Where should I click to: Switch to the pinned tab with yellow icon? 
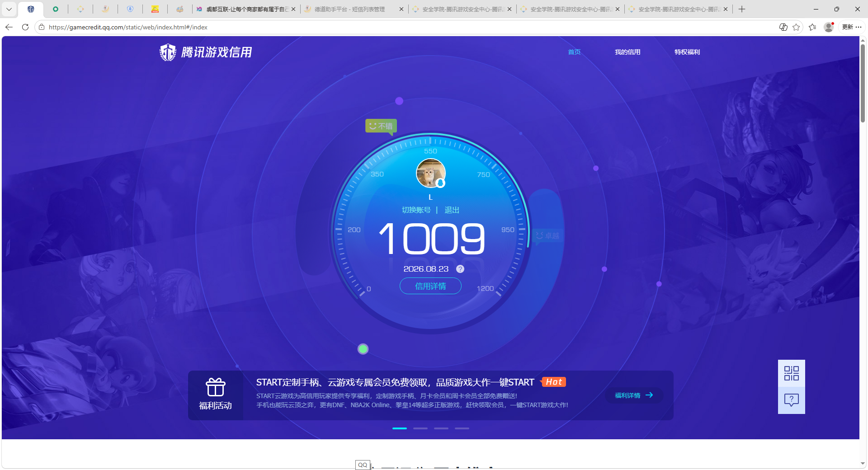tap(155, 9)
